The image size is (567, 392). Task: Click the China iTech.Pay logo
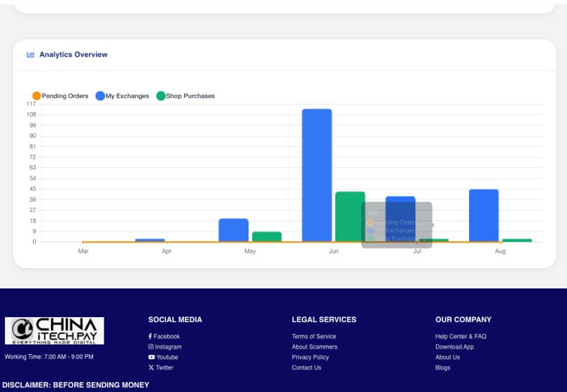(x=55, y=330)
